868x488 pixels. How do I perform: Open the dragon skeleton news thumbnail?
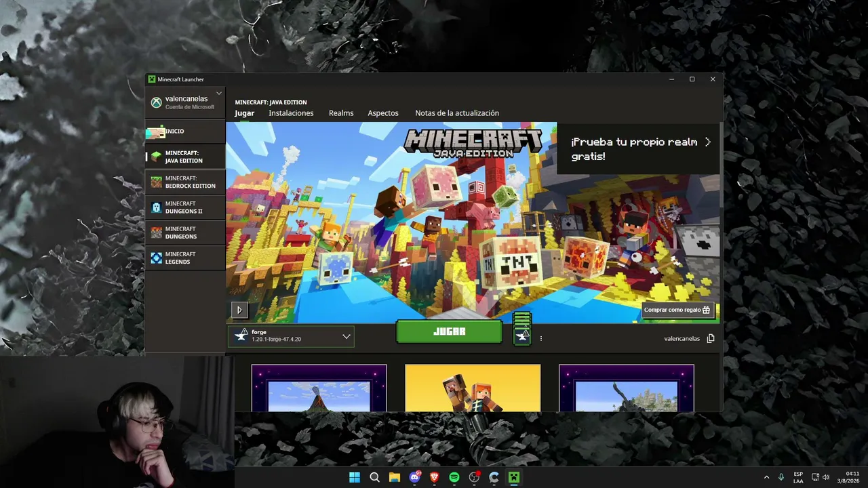click(x=626, y=388)
